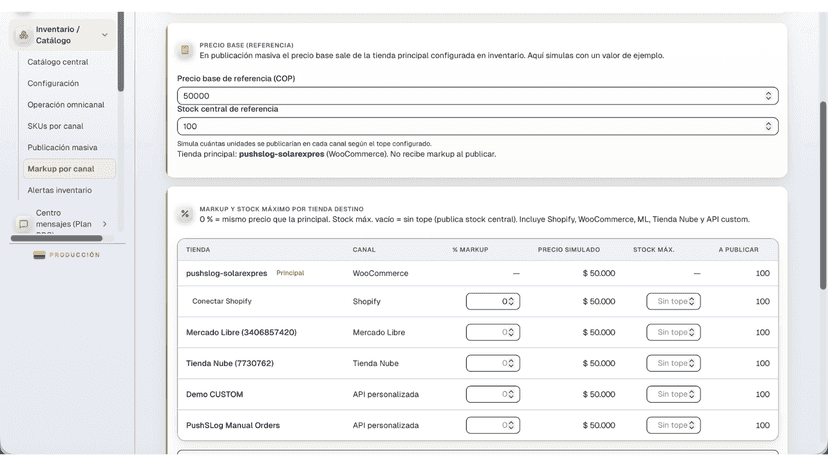Image resolution: width=828 pixels, height=466 pixels.
Task: Click PushSLog Manual Orders Sin tope stock field
Action: [673, 425]
